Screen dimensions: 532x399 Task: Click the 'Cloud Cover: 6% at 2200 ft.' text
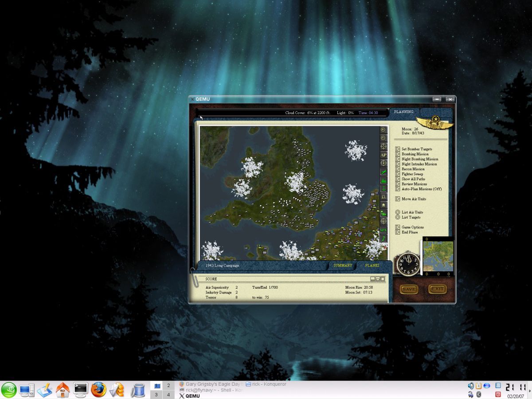pyautogui.click(x=308, y=113)
